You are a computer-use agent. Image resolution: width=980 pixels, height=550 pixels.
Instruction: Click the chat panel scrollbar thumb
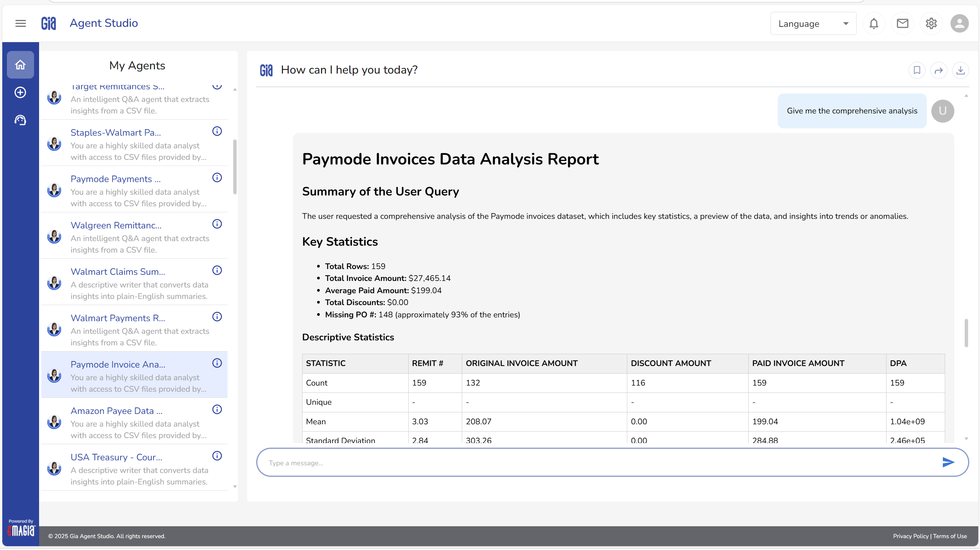coord(966,333)
